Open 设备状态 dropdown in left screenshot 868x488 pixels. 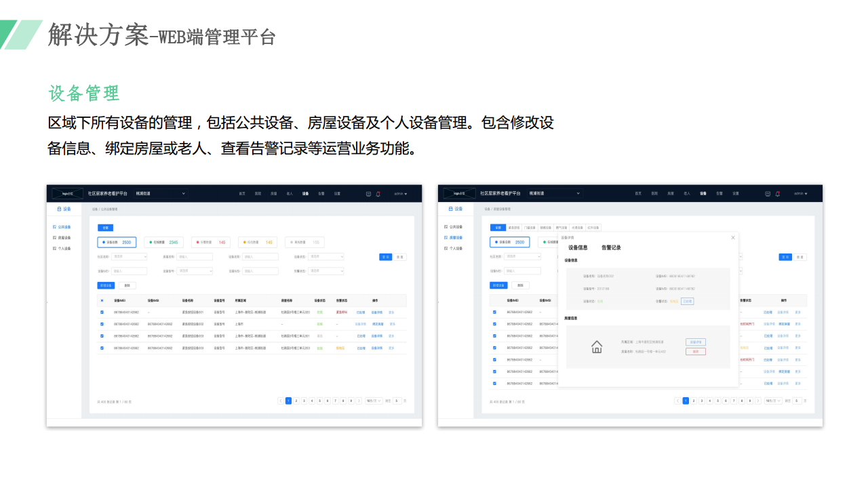[x=326, y=257]
